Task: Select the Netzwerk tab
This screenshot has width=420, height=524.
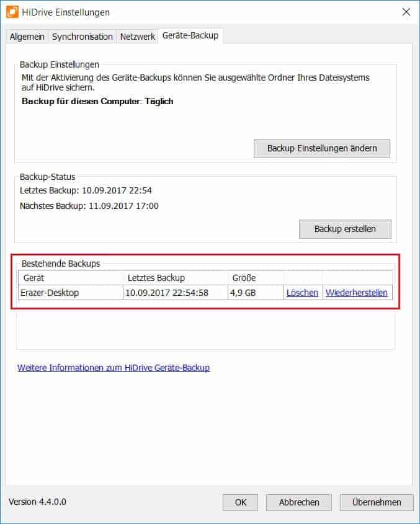Action: 138,37
